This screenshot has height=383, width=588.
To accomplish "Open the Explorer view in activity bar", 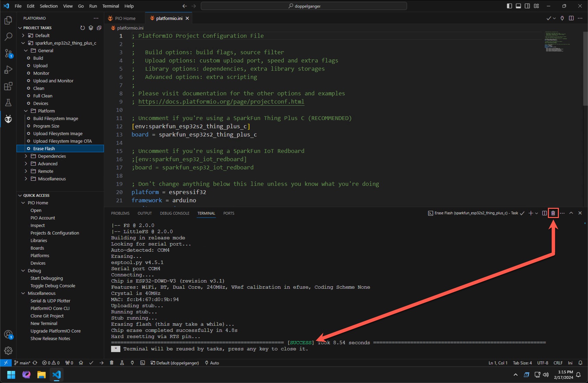I will click(8, 20).
